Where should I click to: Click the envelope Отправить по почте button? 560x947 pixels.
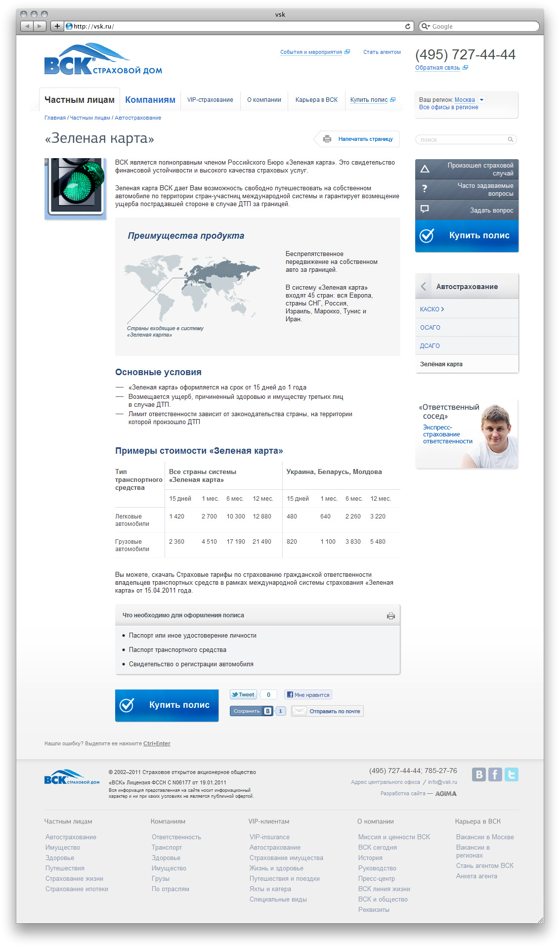pos(327,711)
